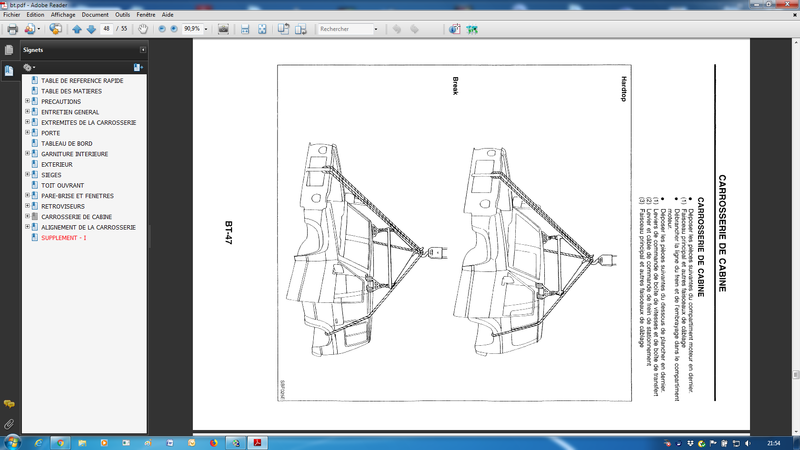Screen dimensions: 800x450
Task: Open the zoom level dropdown arrow
Action: coord(206,29)
